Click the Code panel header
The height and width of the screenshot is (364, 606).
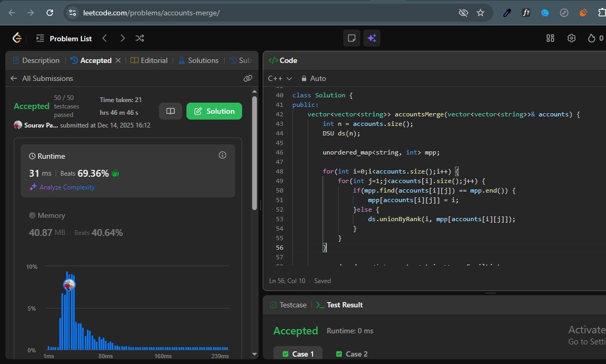[x=283, y=60]
